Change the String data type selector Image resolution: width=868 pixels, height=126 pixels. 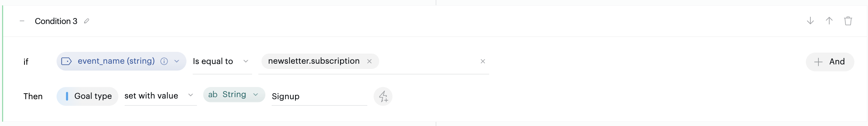pos(234,95)
